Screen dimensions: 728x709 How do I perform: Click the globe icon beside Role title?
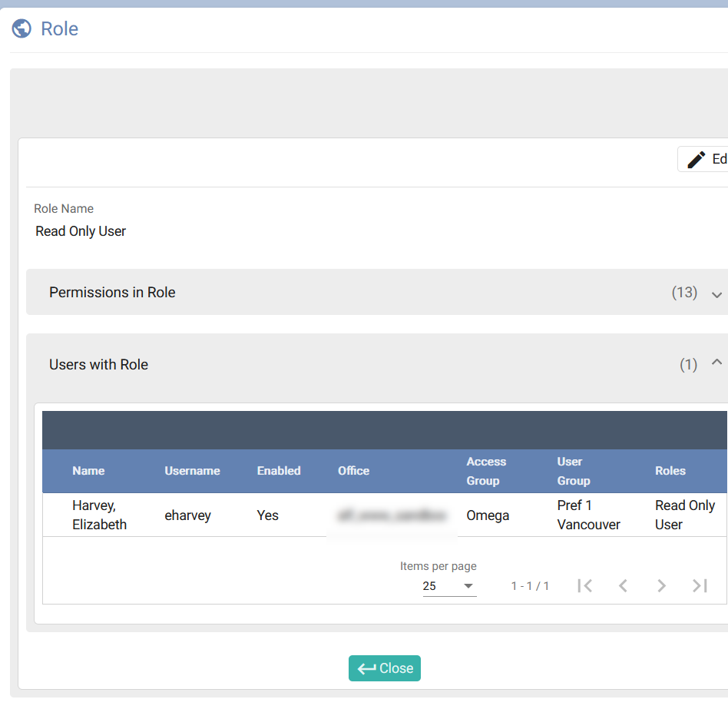22,29
